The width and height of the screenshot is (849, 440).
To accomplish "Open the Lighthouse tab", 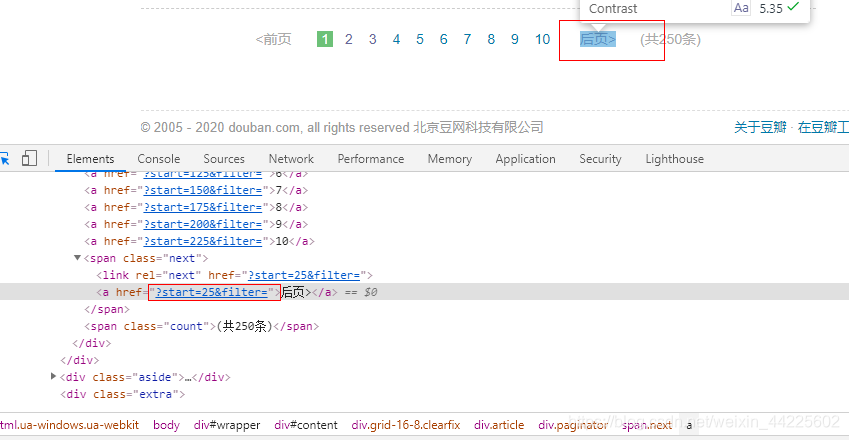I will click(x=675, y=159).
